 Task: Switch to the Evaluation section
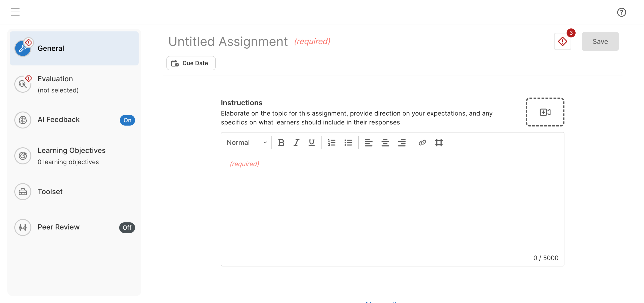[x=55, y=84]
